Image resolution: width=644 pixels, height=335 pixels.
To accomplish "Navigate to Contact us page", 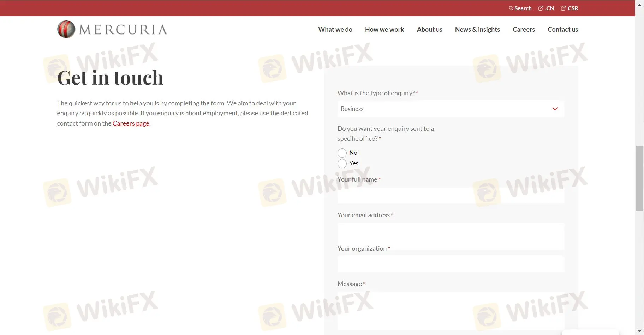I will coord(562,30).
